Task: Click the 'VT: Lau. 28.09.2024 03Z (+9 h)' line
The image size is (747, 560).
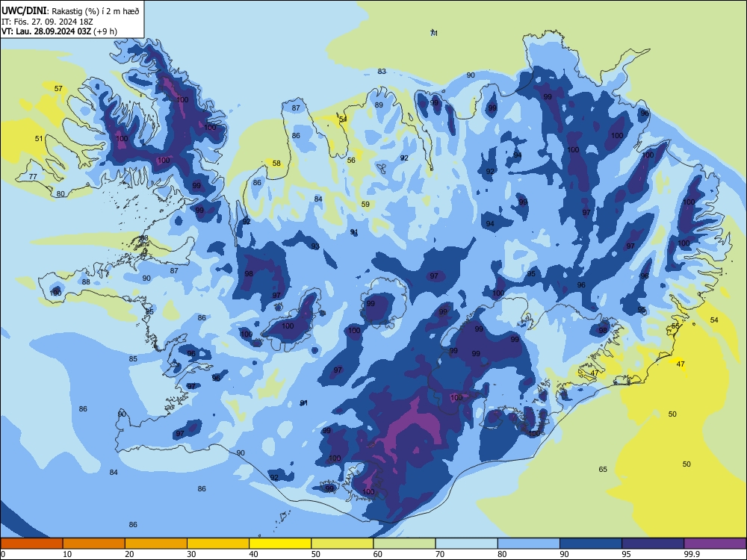Action: point(59,31)
